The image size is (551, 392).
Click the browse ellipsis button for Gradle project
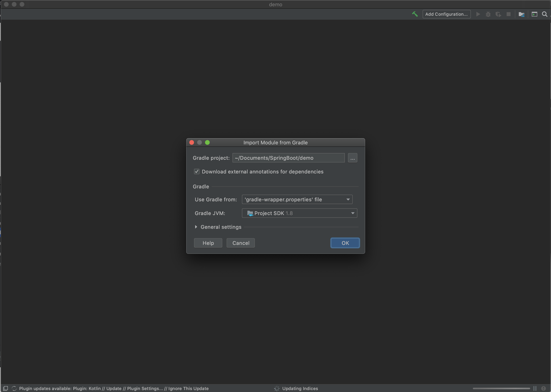pos(352,158)
